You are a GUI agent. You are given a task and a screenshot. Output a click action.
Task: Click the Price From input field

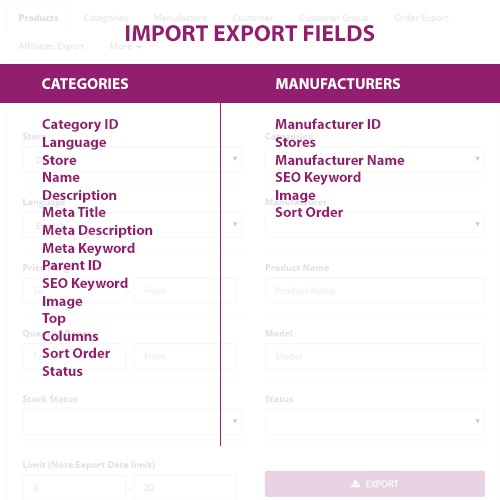[x=185, y=291]
